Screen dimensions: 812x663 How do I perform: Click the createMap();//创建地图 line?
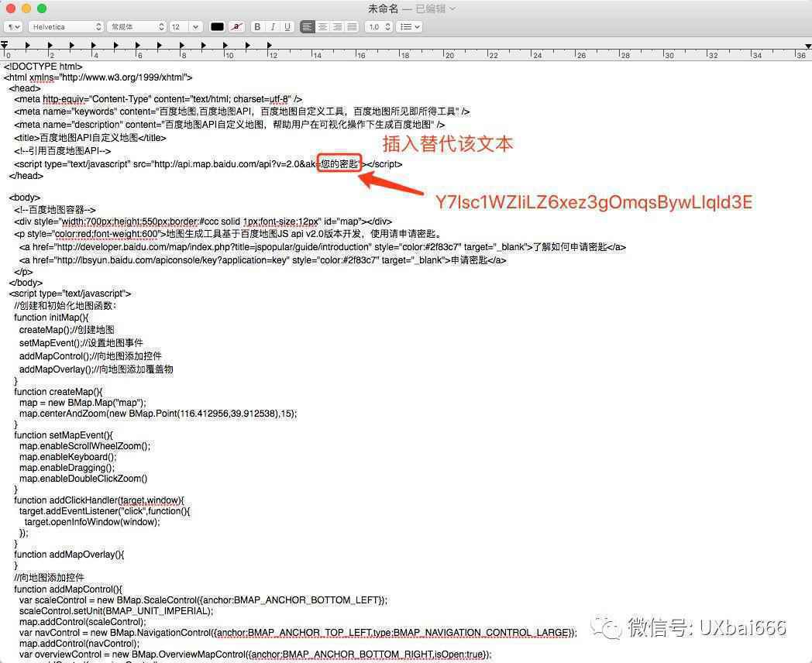click(x=67, y=330)
